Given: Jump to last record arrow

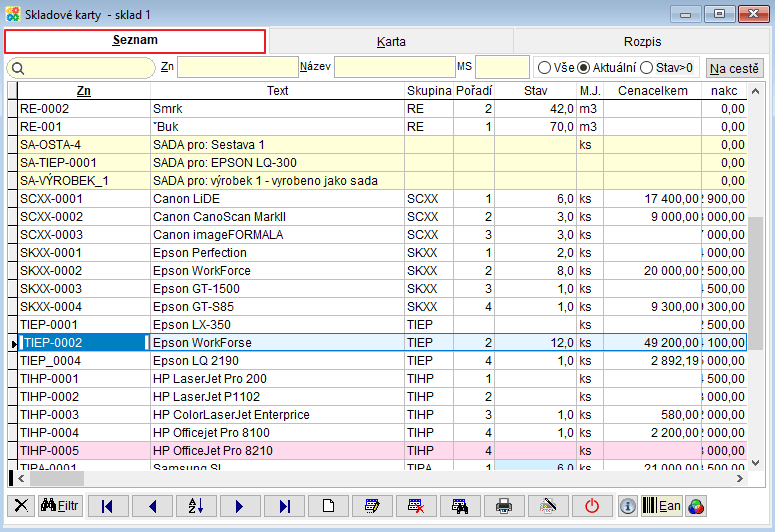Looking at the screenshot, I should coord(284,506).
